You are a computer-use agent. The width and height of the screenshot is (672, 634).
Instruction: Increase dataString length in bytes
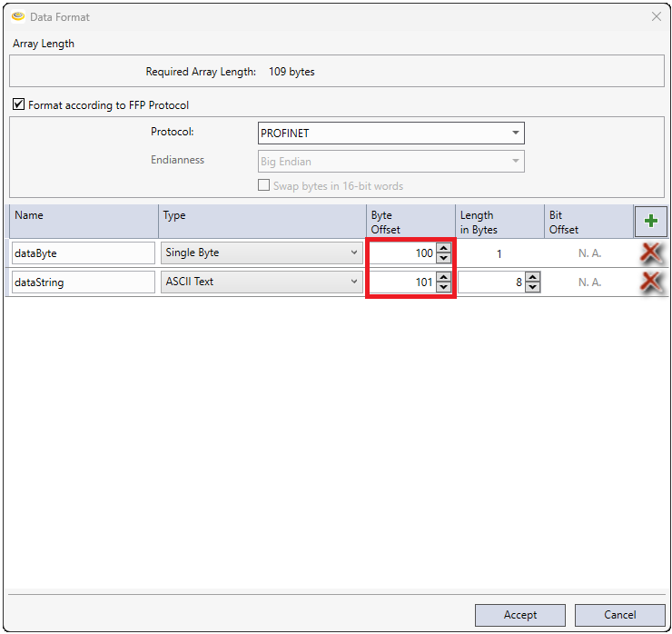532,277
